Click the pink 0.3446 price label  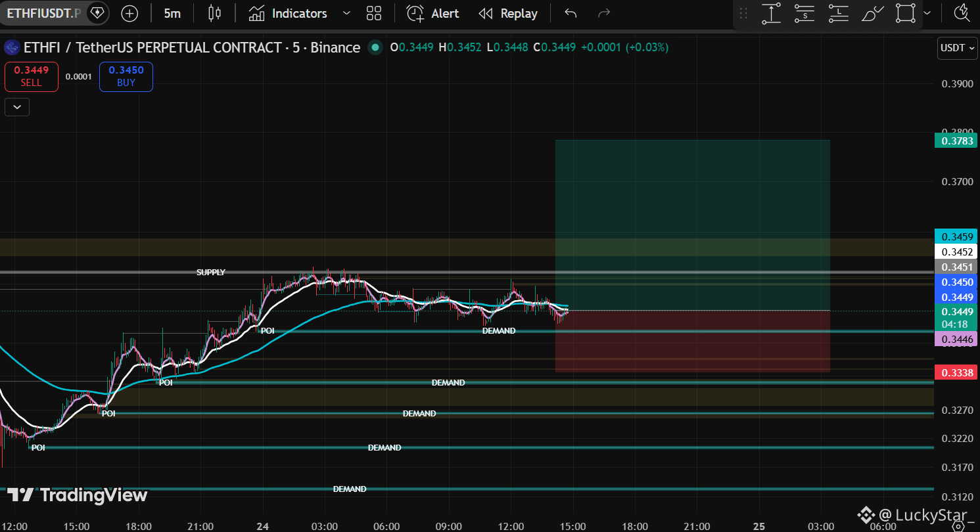coord(956,339)
